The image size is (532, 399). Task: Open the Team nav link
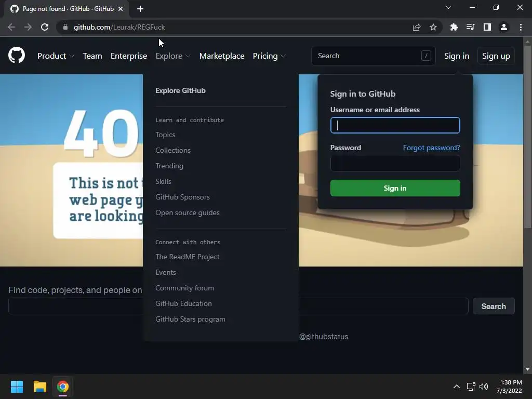pos(92,56)
